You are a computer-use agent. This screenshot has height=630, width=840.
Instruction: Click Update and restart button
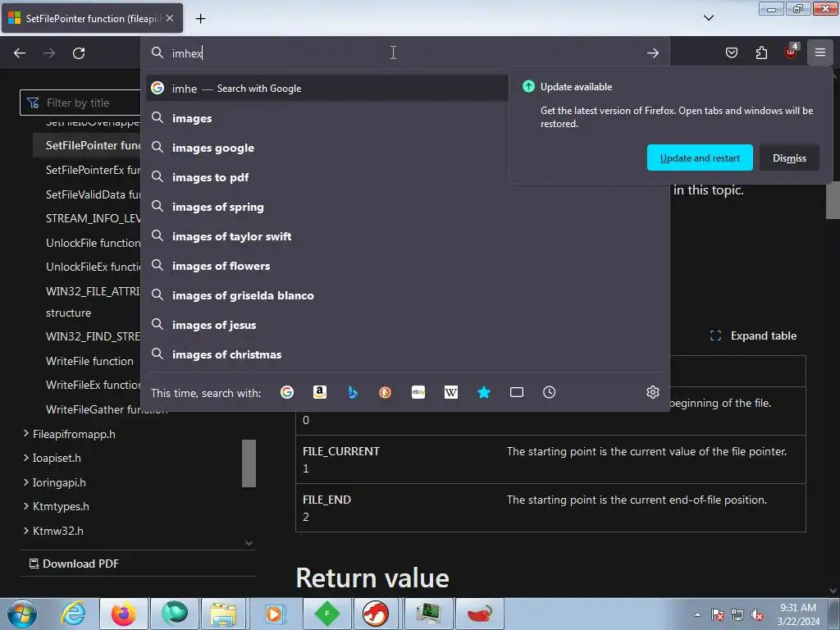click(700, 158)
